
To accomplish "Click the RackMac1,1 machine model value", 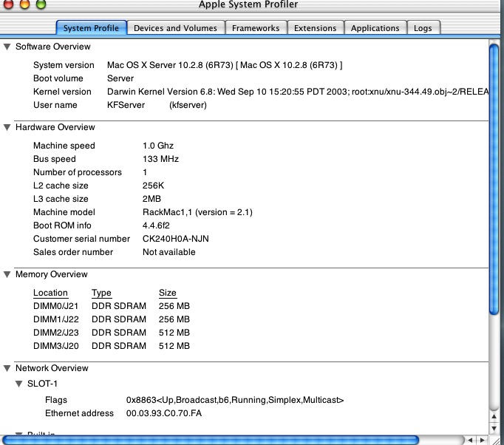I will [x=197, y=212].
